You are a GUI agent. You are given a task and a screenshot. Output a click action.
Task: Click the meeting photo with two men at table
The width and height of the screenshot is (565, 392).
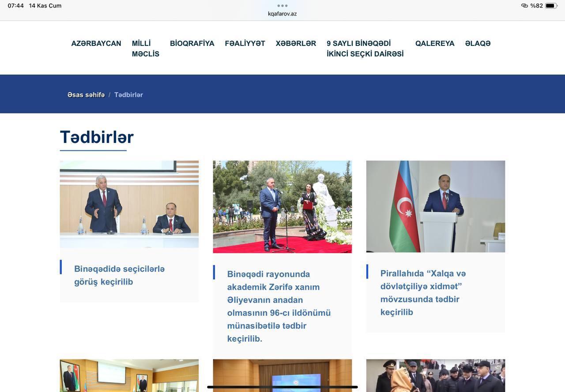129,204
